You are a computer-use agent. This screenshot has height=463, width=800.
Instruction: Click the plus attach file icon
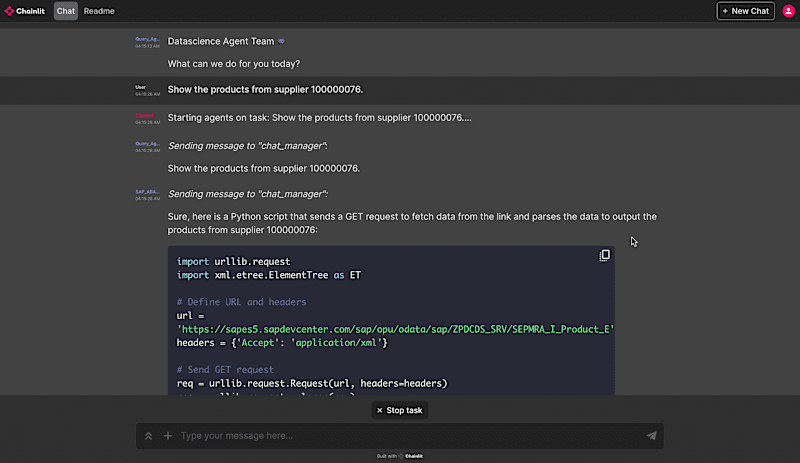click(168, 435)
